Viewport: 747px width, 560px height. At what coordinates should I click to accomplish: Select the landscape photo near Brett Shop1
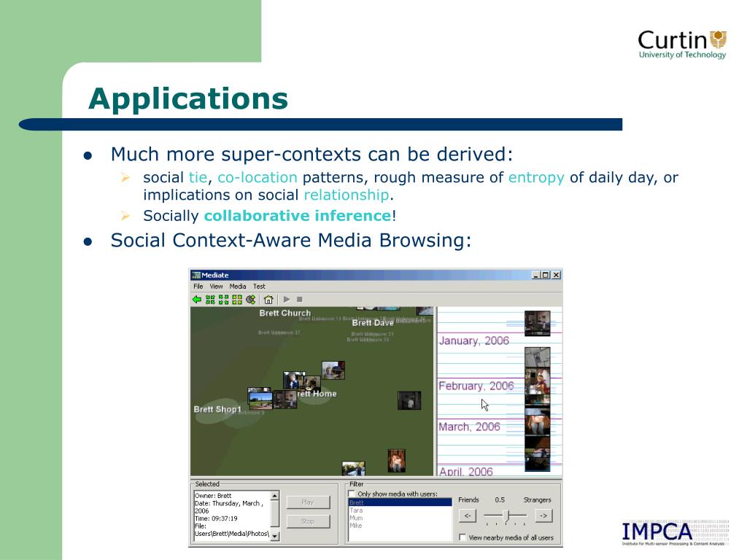pos(260,399)
